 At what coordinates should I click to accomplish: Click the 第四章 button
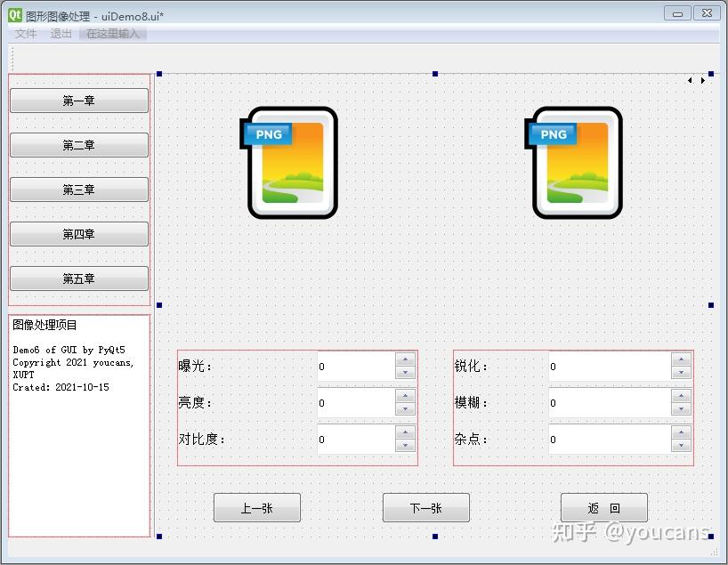coord(79,234)
